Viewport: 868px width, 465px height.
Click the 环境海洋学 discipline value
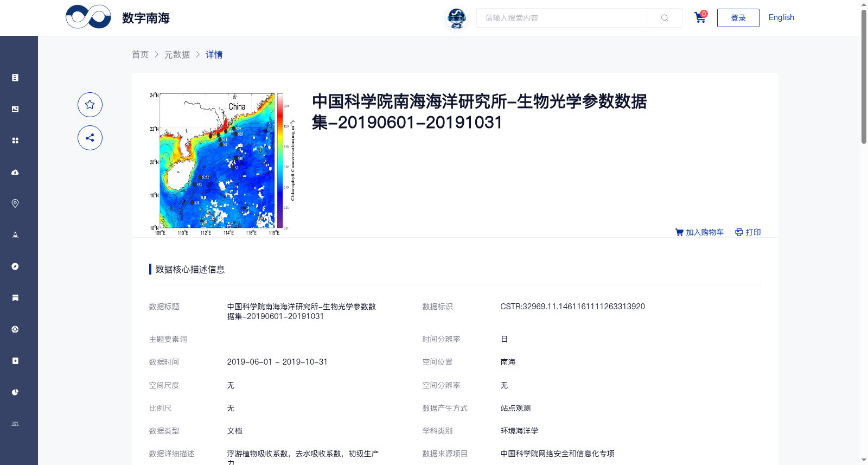pos(520,431)
